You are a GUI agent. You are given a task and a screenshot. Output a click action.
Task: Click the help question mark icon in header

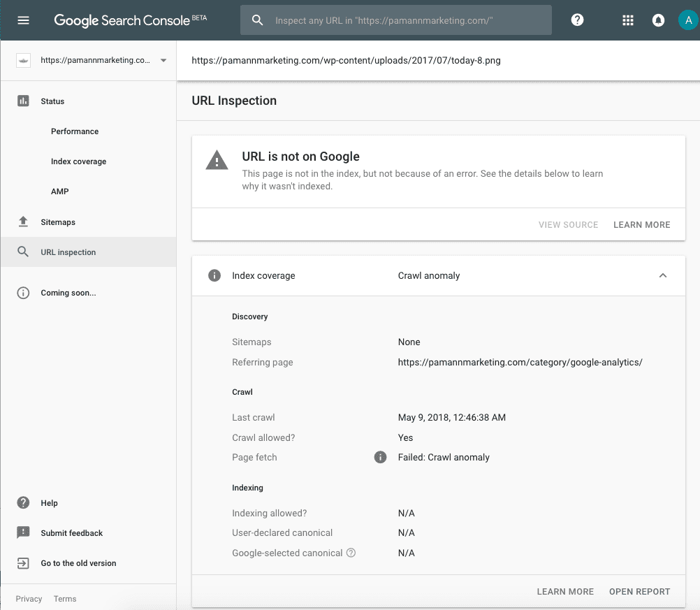click(577, 20)
